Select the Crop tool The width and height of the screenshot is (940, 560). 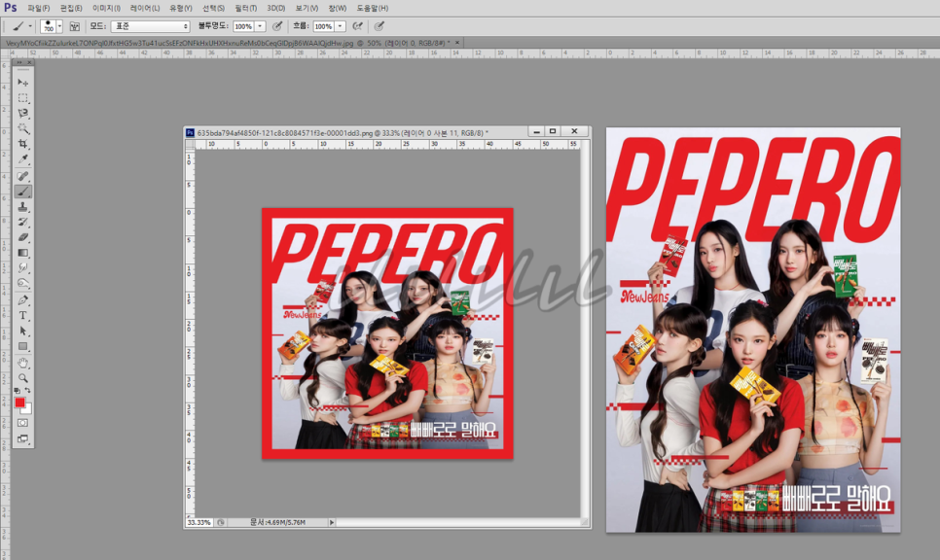click(22, 144)
